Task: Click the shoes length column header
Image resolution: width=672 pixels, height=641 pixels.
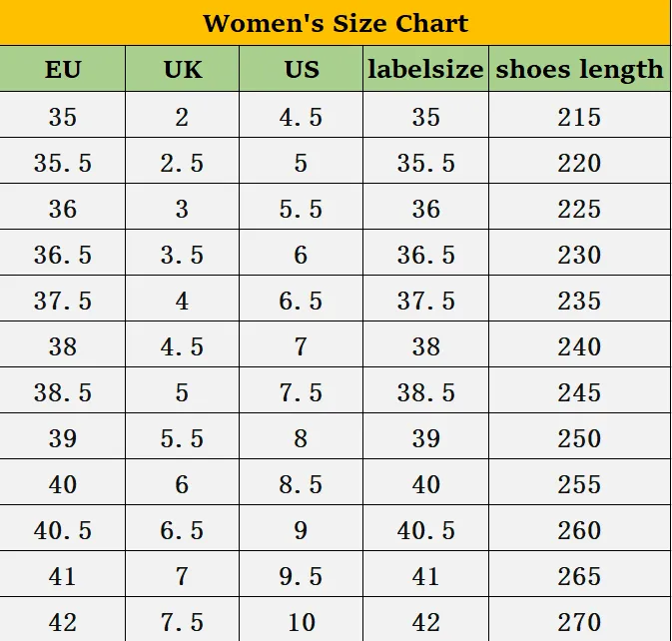Action: (x=579, y=69)
